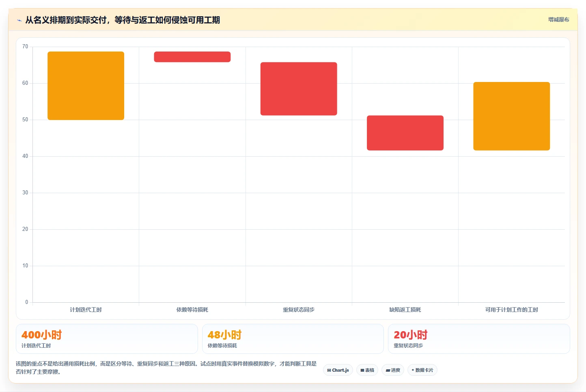Click the 表格 tag chip
This screenshot has width=586, height=392.
coord(367,370)
